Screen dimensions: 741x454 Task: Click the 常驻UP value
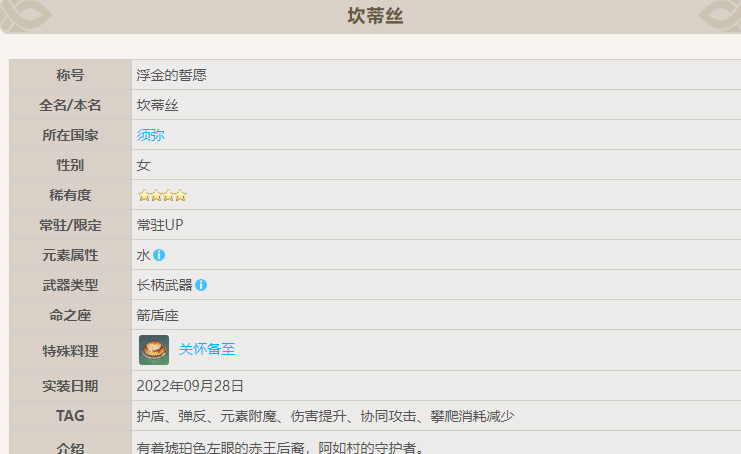160,225
